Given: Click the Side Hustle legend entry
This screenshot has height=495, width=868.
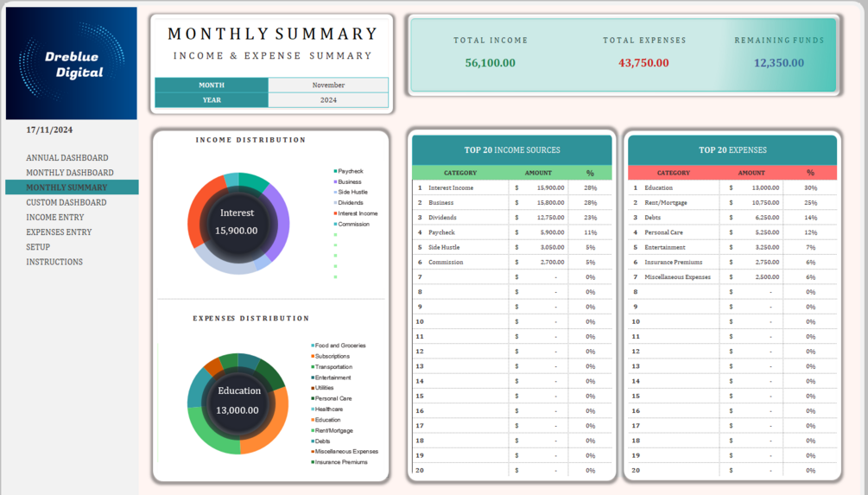Looking at the screenshot, I should (x=351, y=192).
